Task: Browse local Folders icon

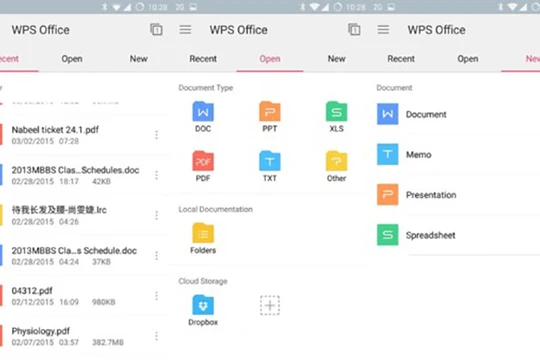Action: 203,233
